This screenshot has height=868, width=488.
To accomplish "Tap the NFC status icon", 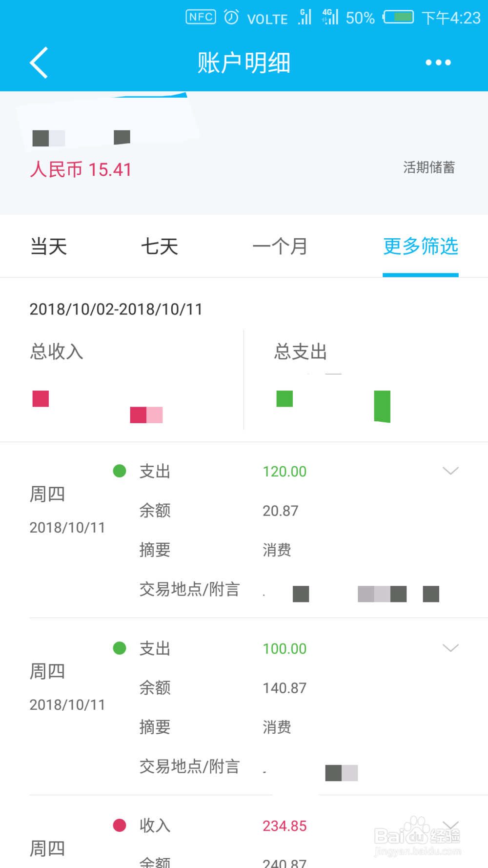I will click(201, 17).
